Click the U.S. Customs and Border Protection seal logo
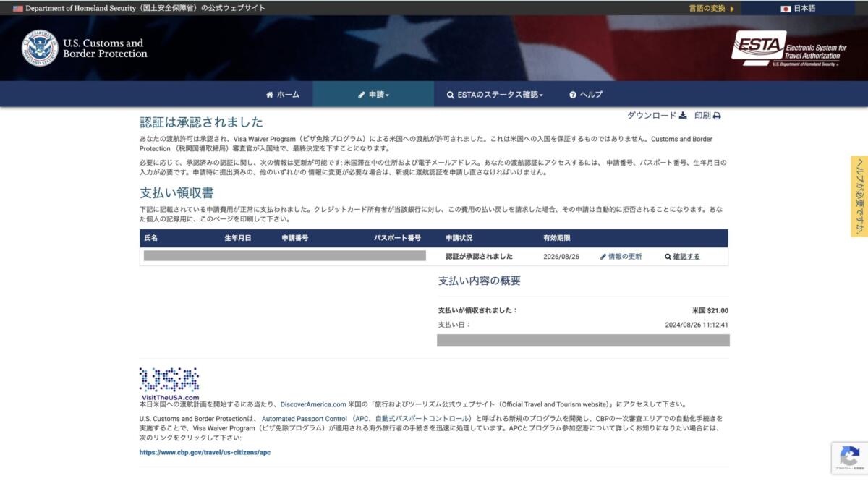Screen dimensions: 868x481 pos(39,48)
